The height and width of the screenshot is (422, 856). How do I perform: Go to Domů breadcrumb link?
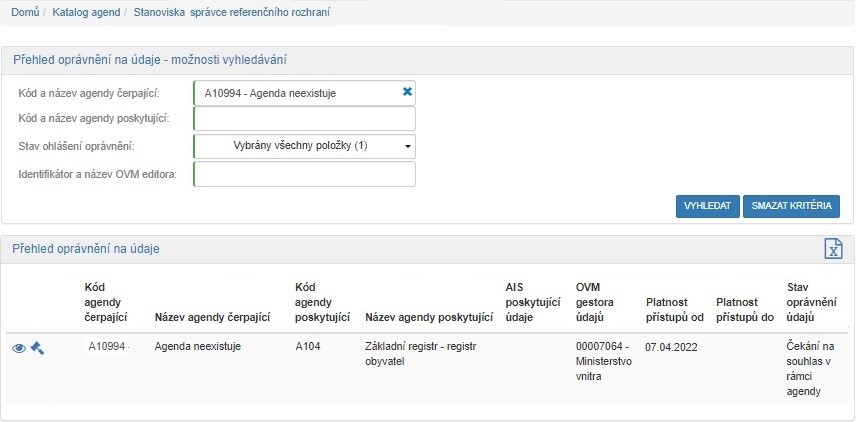tap(25, 12)
